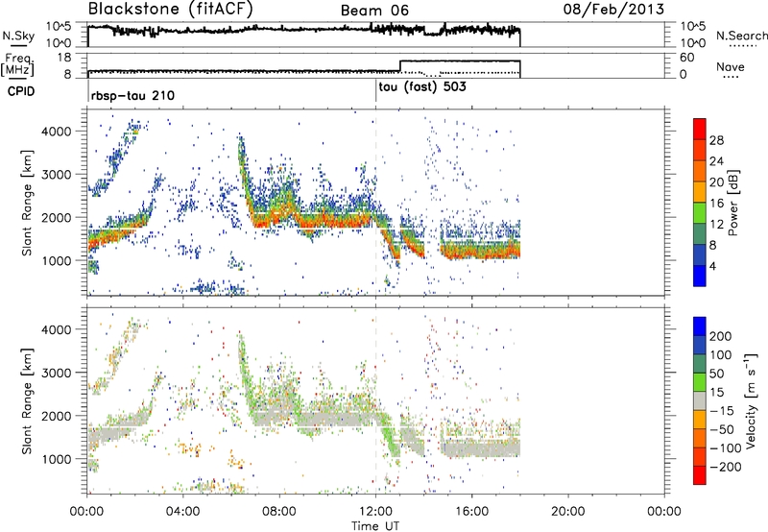The height and width of the screenshot is (532, 768).
Task: Select the "rbsp-tau 210" CPID marker text
Action: [x=132, y=95]
